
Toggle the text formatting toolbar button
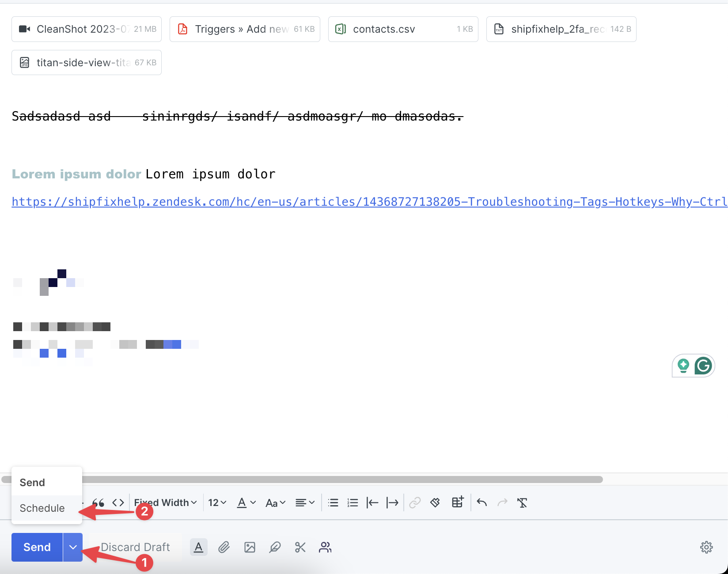pyautogui.click(x=199, y=548)
